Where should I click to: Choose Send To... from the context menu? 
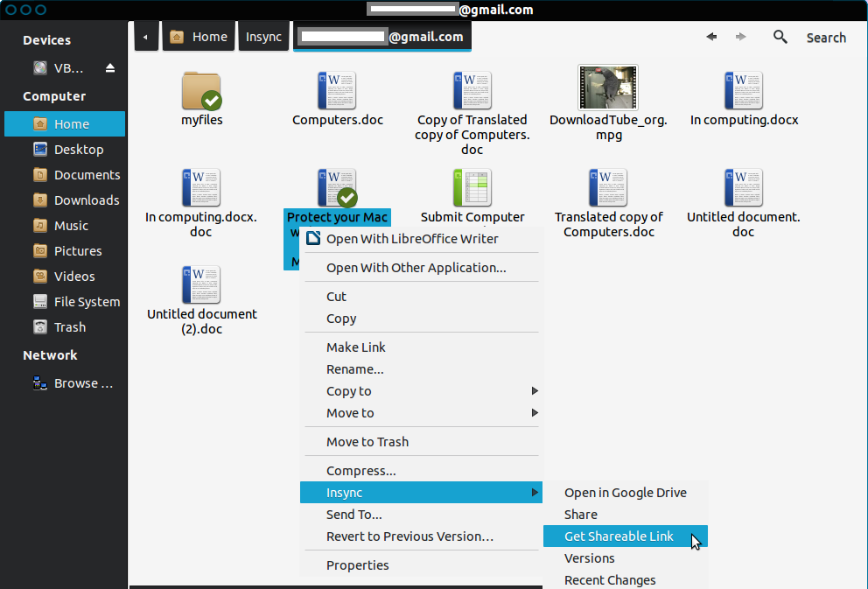pyautogui.click(x=421, y=515)
